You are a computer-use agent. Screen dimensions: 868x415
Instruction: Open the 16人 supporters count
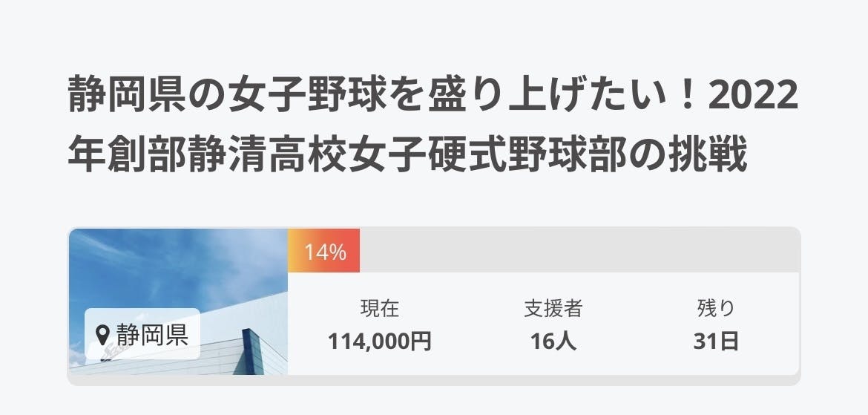coord(553,342)
